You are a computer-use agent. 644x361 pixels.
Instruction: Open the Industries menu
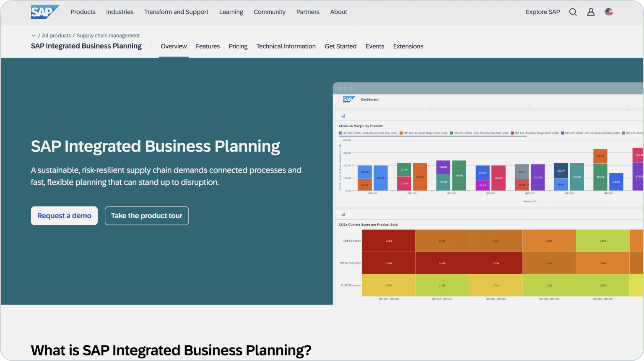coord(119,12)
